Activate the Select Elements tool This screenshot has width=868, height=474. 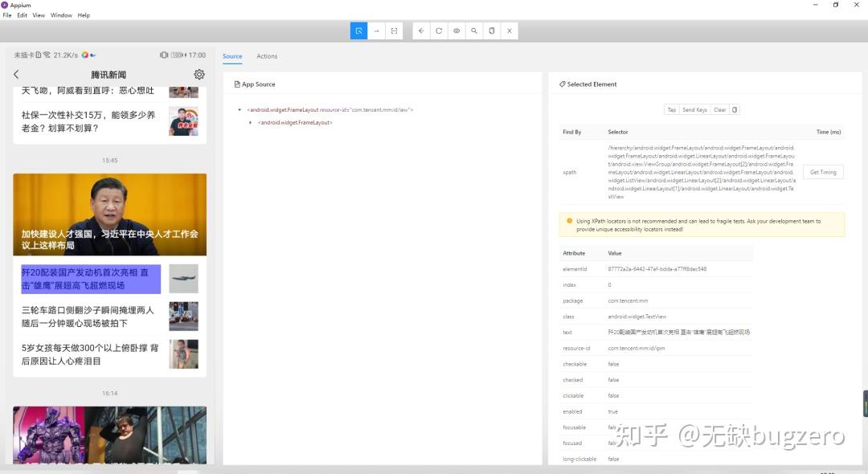pyautogui.click(x=358, y=31)
